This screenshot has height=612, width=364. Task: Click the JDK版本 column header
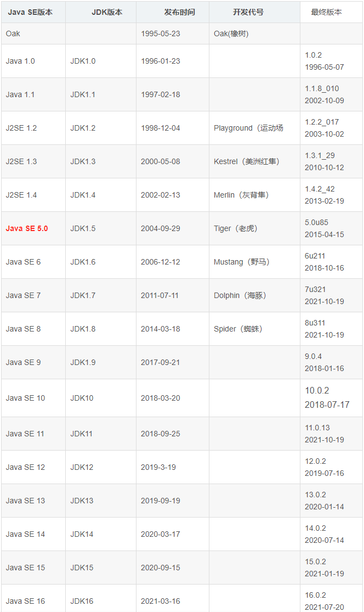pos(107,12)
